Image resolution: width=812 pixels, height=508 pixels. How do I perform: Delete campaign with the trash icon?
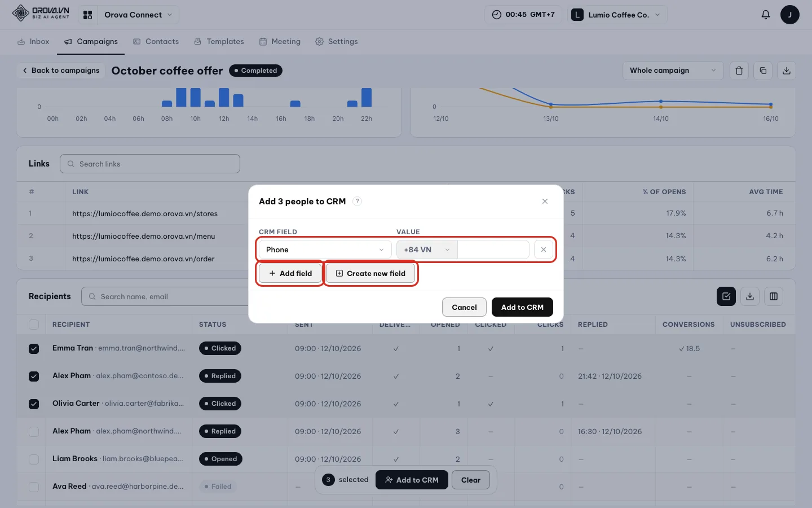(739, 71)
